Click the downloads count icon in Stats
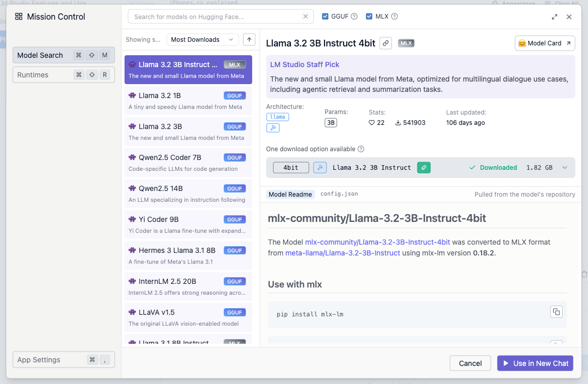 click(398, 122)
